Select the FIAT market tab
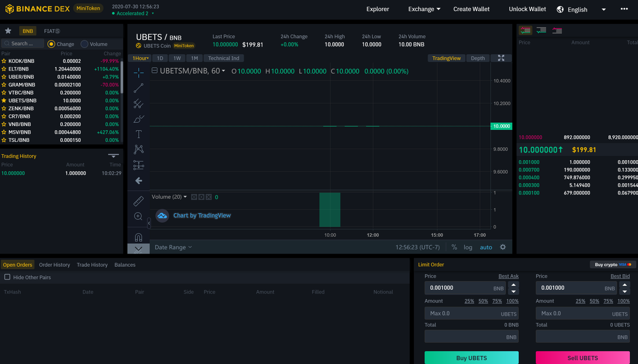This screenshot has height=364, width=638. 52,31
